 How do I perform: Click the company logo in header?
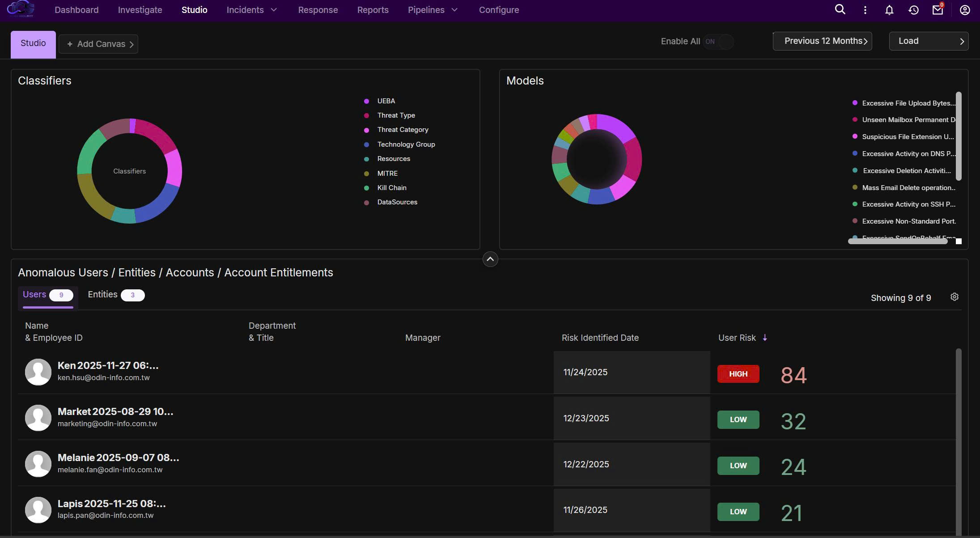[21, 9]
